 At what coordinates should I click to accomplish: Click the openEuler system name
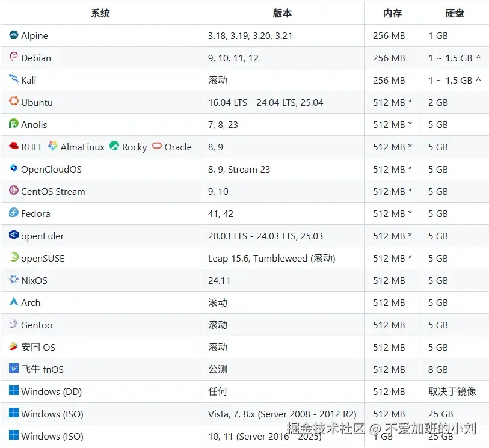tap(43, 236)
